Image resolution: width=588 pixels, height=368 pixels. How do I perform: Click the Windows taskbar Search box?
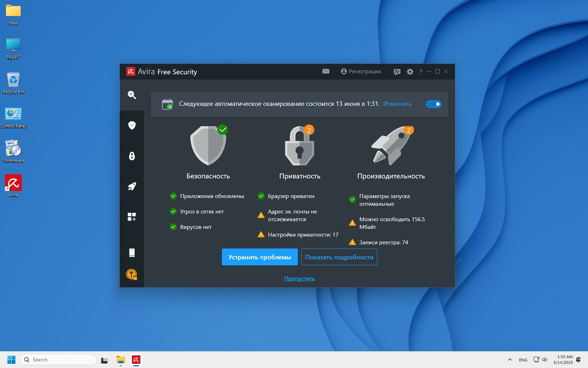pos(59,360)
